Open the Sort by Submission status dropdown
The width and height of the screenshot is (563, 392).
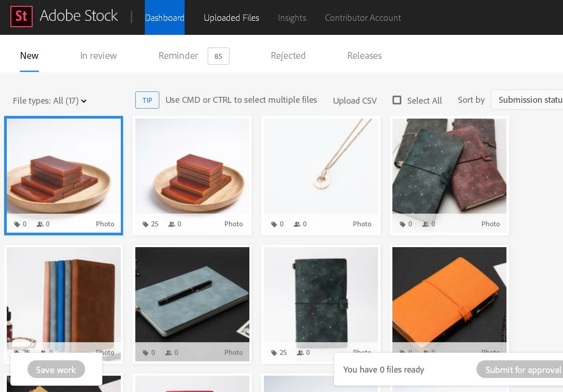[x=527, y=100]
